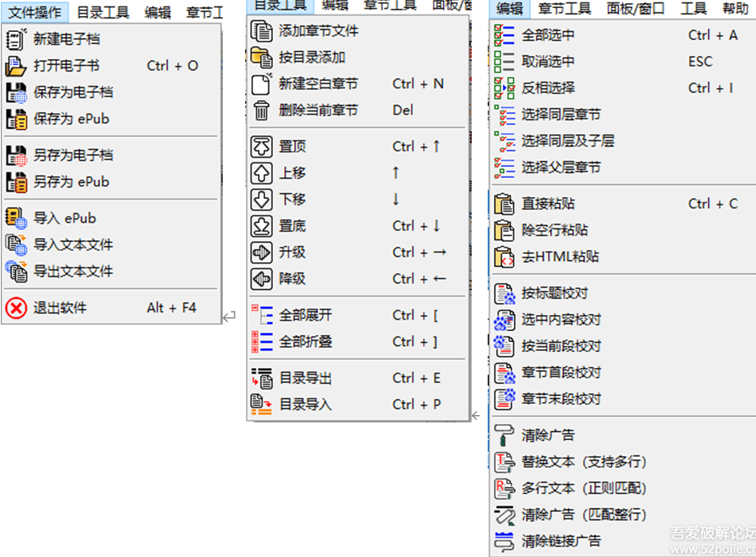Click the 新建电子档 notebook icon
This screenshot has height=557, width=756.
(x=16, y=39)
